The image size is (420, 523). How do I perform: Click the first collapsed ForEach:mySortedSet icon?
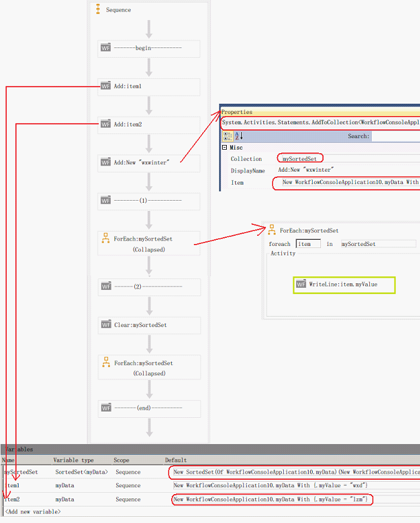pyautogui.click(x=106, y=238)
